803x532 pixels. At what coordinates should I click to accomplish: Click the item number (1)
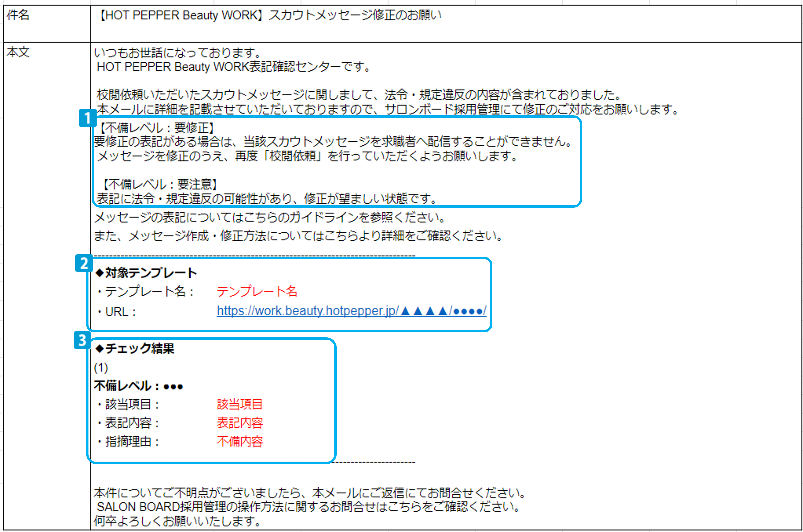coord(101,368)
